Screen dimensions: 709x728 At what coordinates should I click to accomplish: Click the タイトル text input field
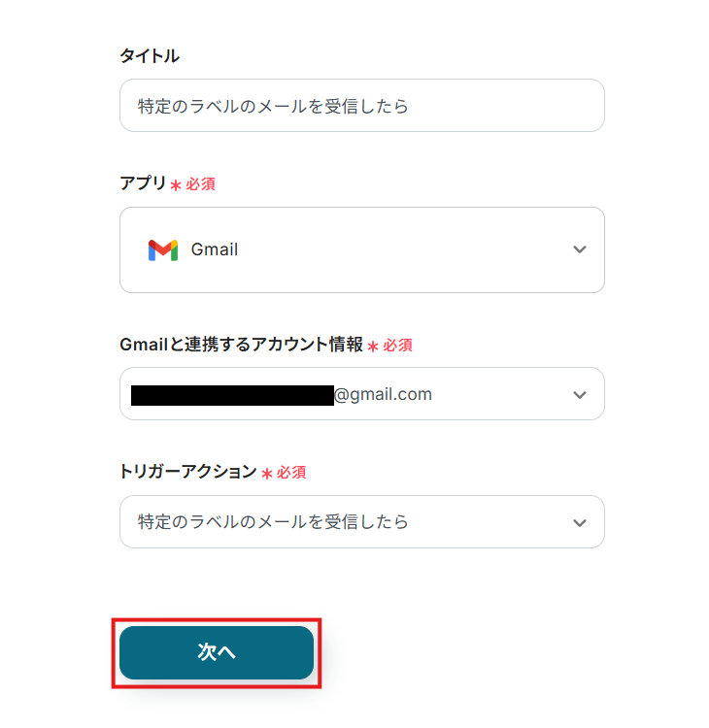point(361,106)
